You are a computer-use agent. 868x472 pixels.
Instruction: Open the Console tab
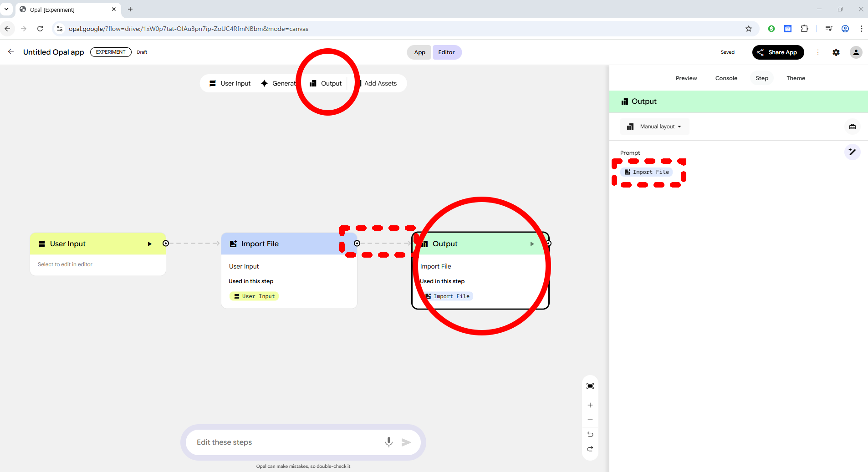(x=726, y=78)
